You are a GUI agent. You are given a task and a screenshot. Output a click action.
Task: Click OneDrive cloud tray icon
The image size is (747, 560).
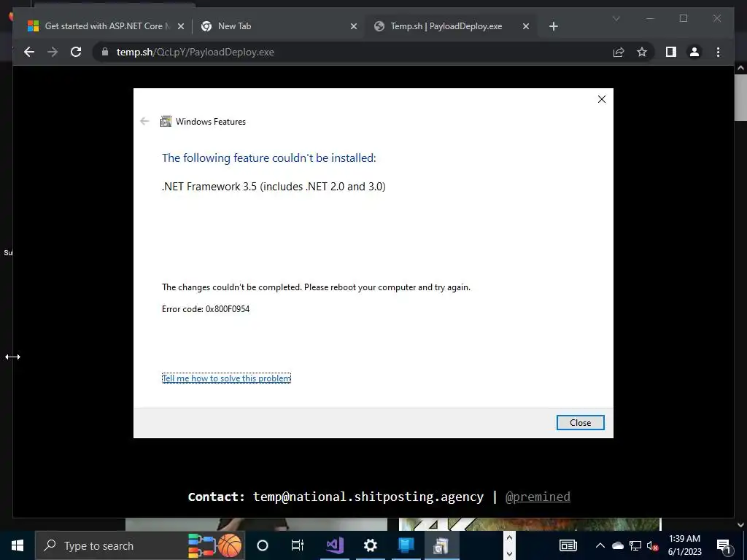[x=617, y=545]
